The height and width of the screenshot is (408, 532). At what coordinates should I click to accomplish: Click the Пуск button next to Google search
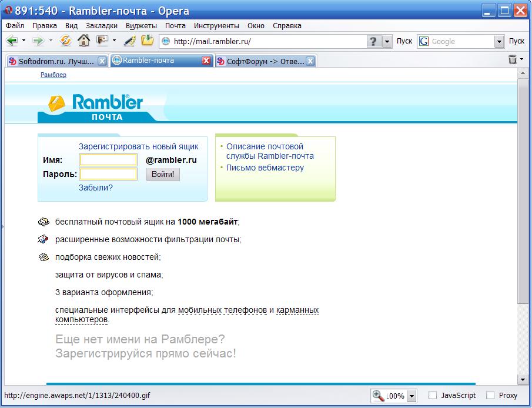[x=516, y=41]
